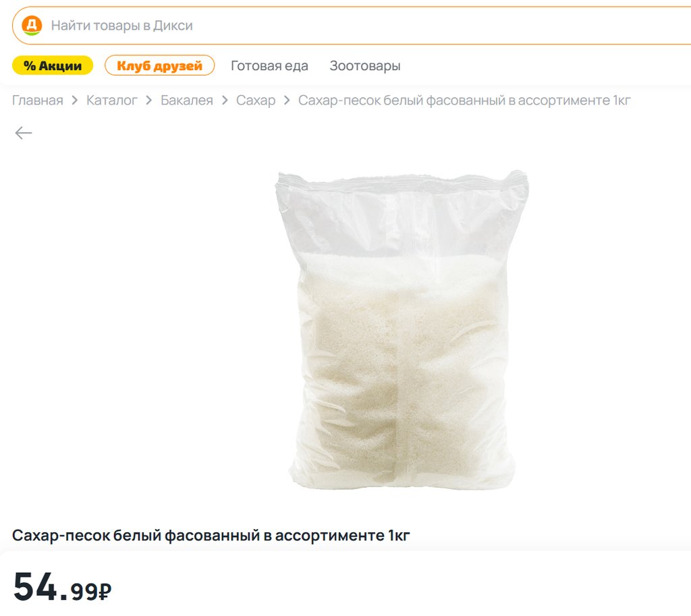Focus the 'Найти товары в Дикси' search field
This screenshot has width=691, height=616.
tap(352, 26)
